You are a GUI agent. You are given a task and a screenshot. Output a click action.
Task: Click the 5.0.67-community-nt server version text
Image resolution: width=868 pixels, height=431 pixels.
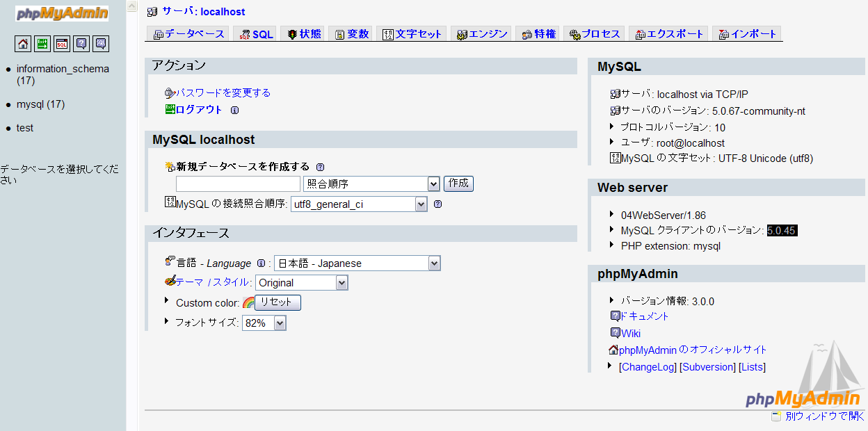[759, 111]
